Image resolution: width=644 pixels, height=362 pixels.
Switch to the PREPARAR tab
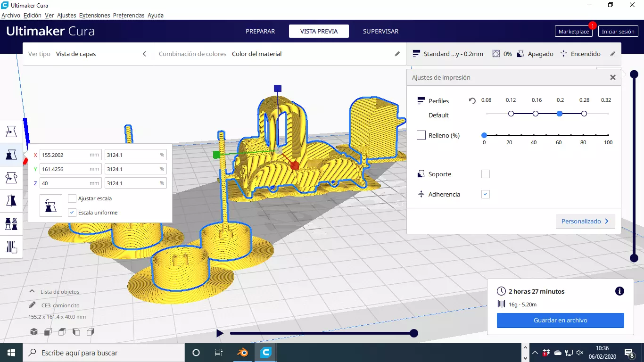coord(260,31)
